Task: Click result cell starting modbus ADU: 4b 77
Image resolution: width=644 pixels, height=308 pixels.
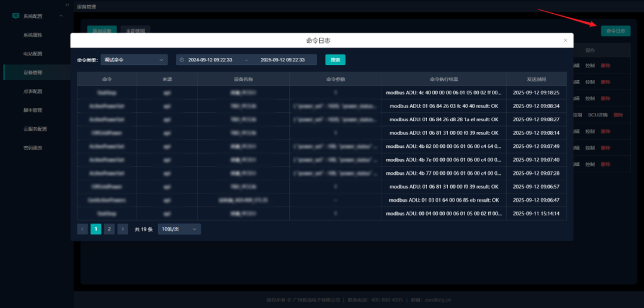Action: 444,173
